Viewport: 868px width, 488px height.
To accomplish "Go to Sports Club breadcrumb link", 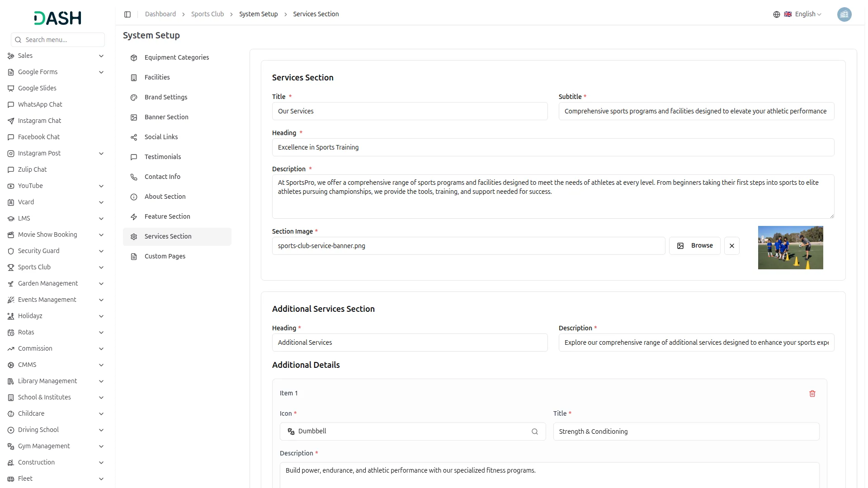I will click(207, 14).
